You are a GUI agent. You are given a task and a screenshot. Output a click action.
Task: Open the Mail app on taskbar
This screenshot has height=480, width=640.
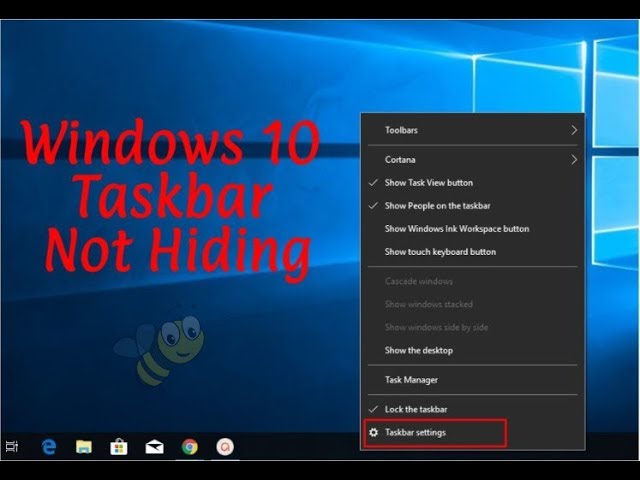click(154, 447)
